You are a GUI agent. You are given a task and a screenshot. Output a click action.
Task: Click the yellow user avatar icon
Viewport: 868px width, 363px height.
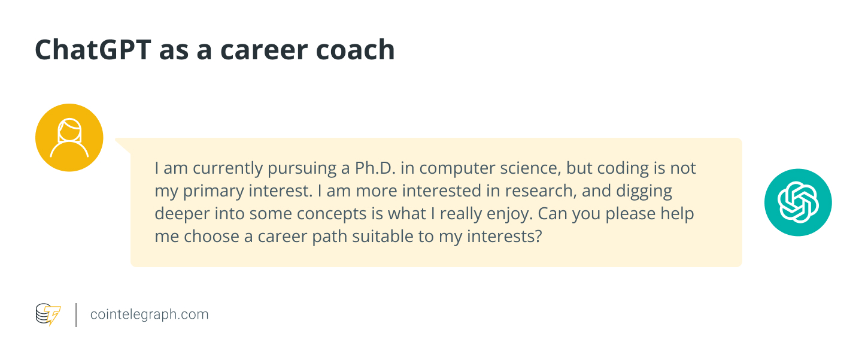[x=69, y=138]
